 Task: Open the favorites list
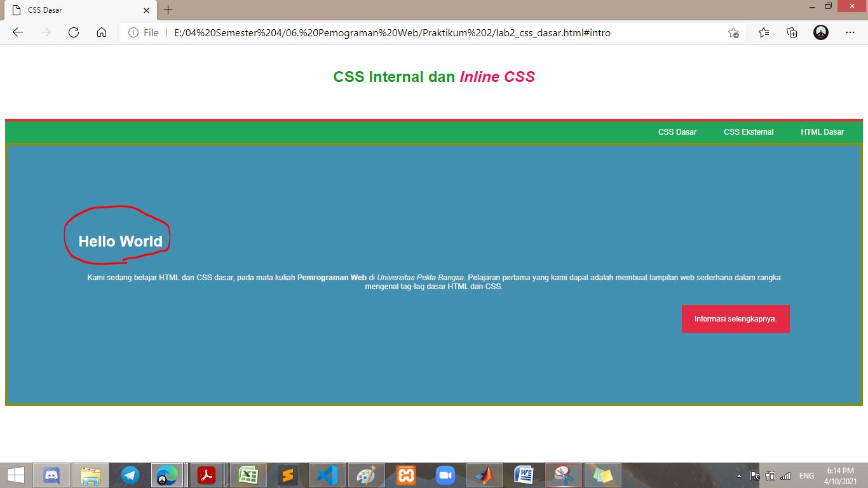pyautogui.click(x=763, y=32)
